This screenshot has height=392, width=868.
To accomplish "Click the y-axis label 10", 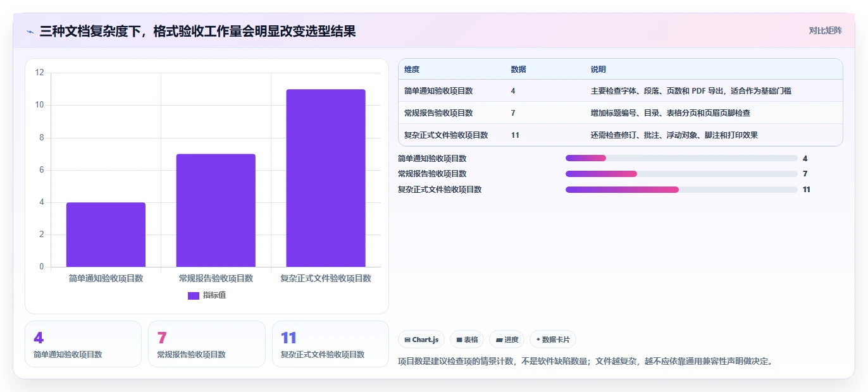I will tap(40, 105).
